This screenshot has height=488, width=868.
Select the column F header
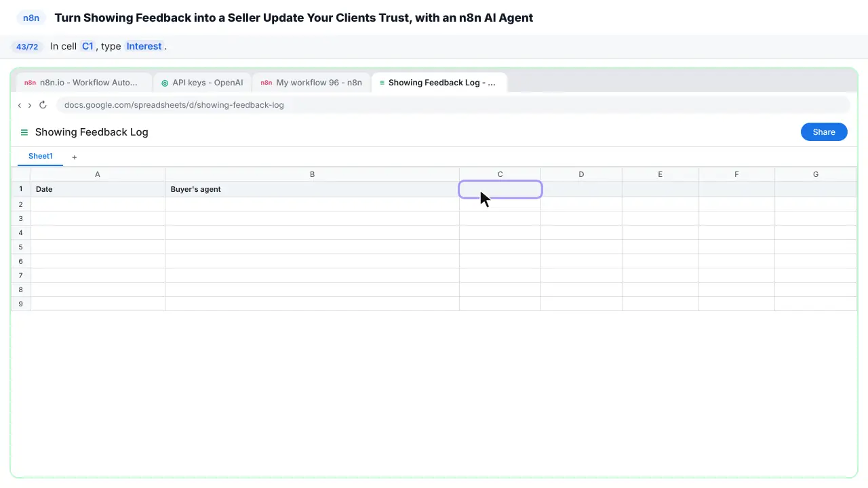[x=736, y=174]
